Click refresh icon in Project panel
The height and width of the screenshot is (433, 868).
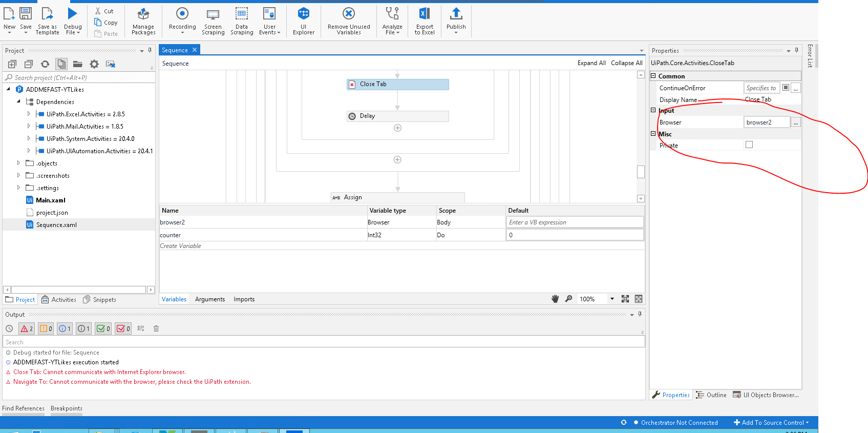point(45,64)
